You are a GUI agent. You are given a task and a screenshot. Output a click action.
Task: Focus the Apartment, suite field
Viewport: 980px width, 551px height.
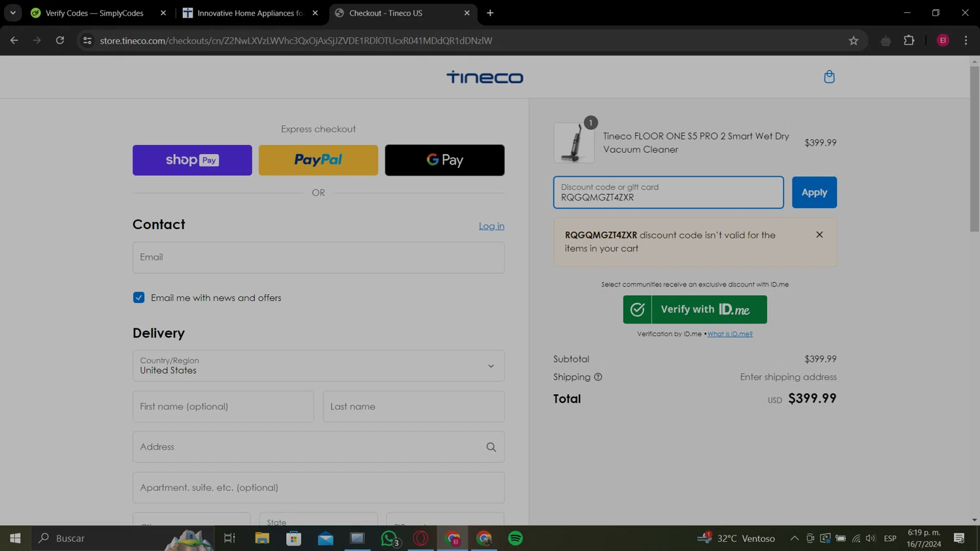pyautogui.click(x=318, y=488)
